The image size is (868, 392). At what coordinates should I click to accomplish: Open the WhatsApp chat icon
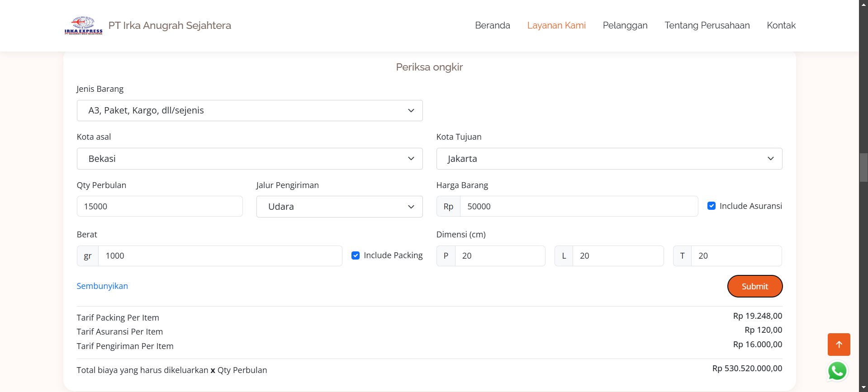pyautogui.click(x=837, y=371)
